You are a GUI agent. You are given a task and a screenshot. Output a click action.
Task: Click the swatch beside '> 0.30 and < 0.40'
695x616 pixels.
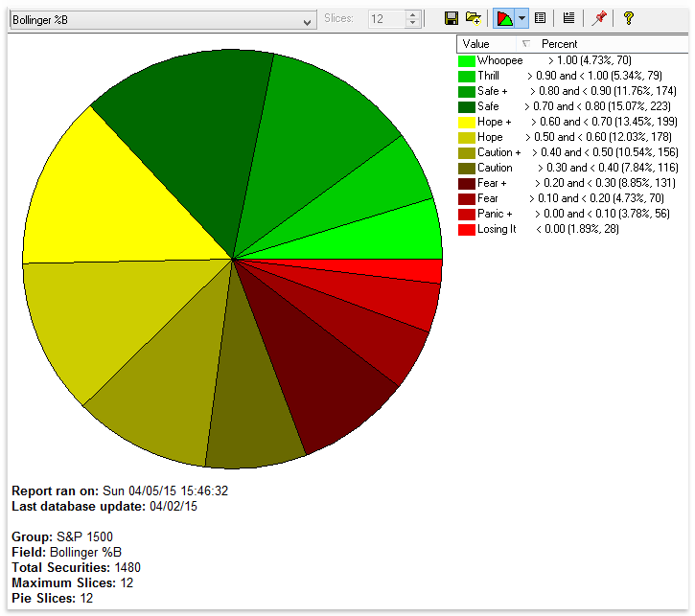coord(466,169)
